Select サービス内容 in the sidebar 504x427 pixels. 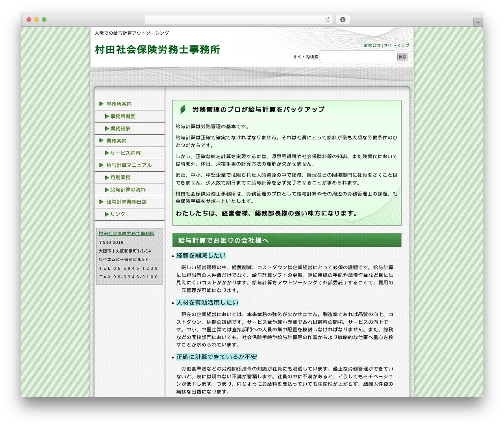(x=125, y=153)
